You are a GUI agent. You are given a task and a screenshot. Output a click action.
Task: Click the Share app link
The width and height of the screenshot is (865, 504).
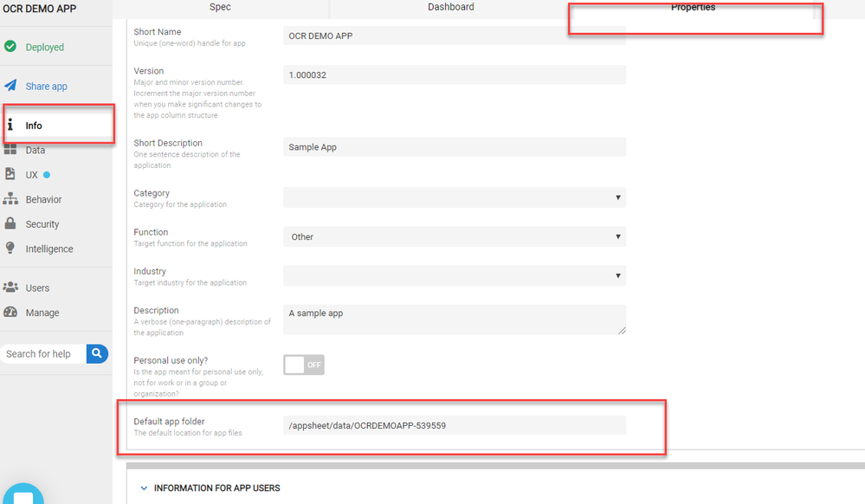(x=47, y=86)
